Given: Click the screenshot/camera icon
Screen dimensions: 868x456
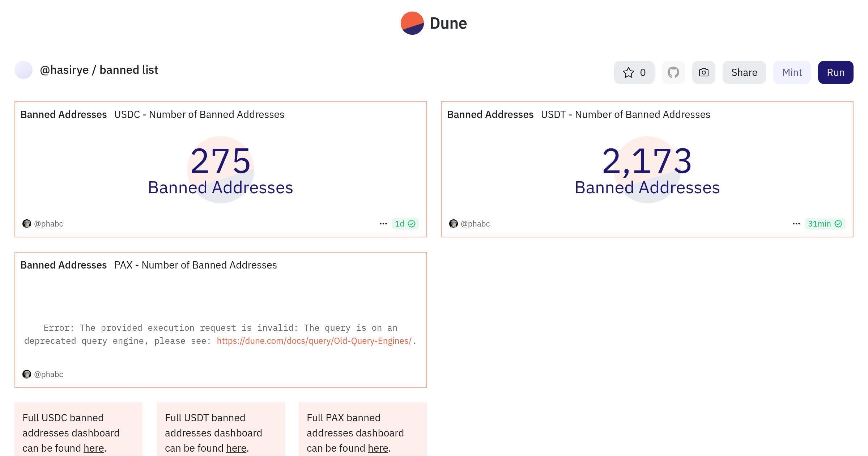Looking at the screenshot, I should pos(703,72).
